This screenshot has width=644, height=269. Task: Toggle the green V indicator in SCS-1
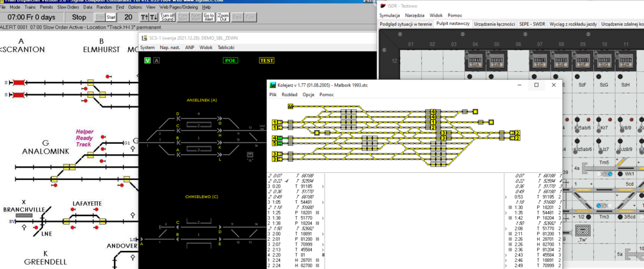[147, 61]
